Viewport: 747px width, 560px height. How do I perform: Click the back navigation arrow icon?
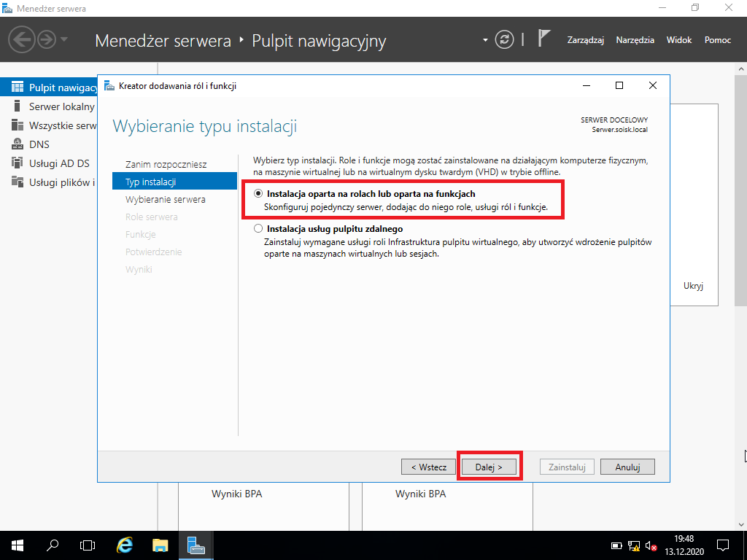click(x=21, y=39)
